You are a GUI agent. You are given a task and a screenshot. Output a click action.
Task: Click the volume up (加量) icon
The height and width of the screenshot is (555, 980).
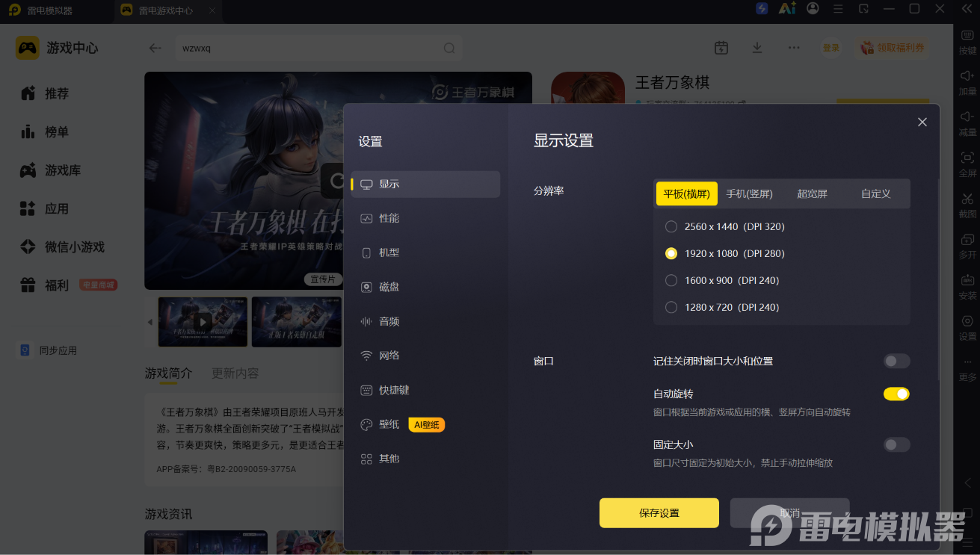(967, 81)
